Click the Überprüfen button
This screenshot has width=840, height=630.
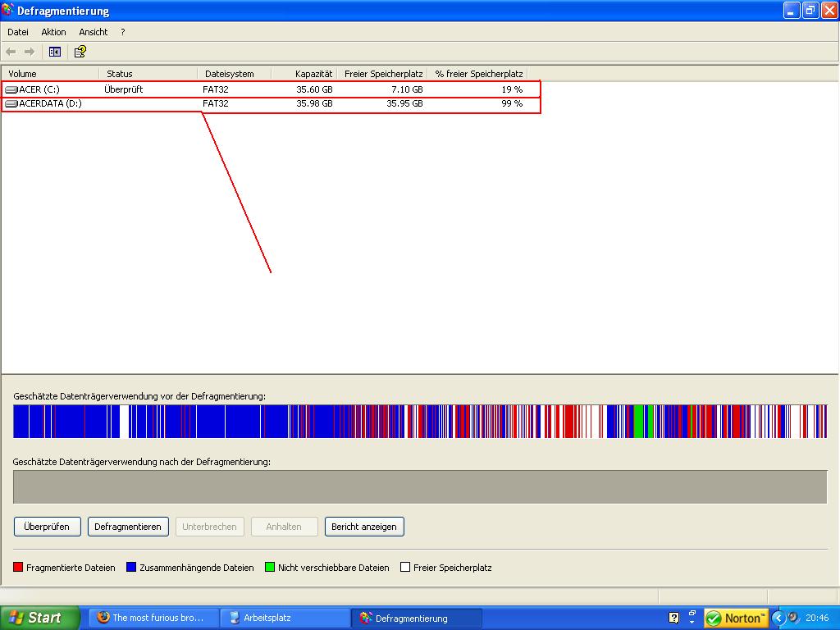click(x=47, y=527)
